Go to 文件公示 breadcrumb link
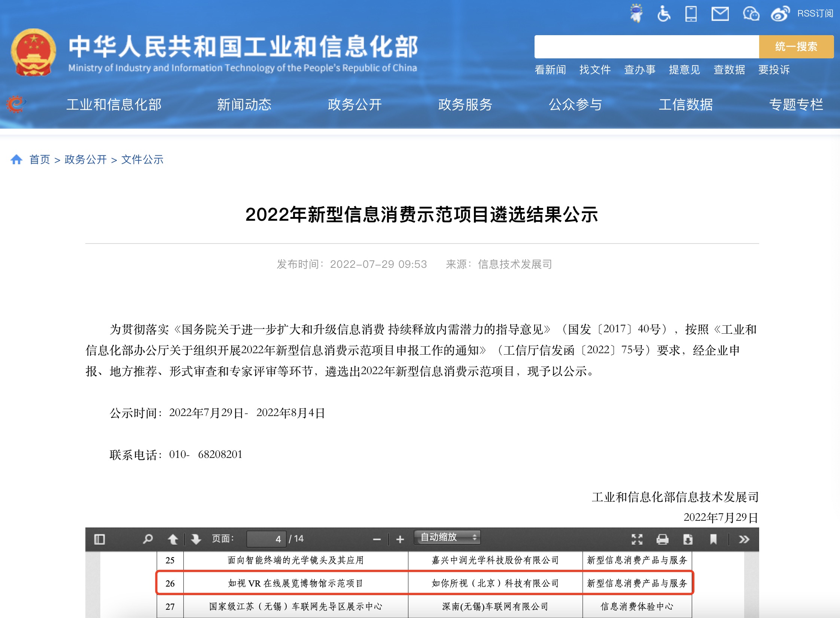840x618 pixels. tap(142, 160)
